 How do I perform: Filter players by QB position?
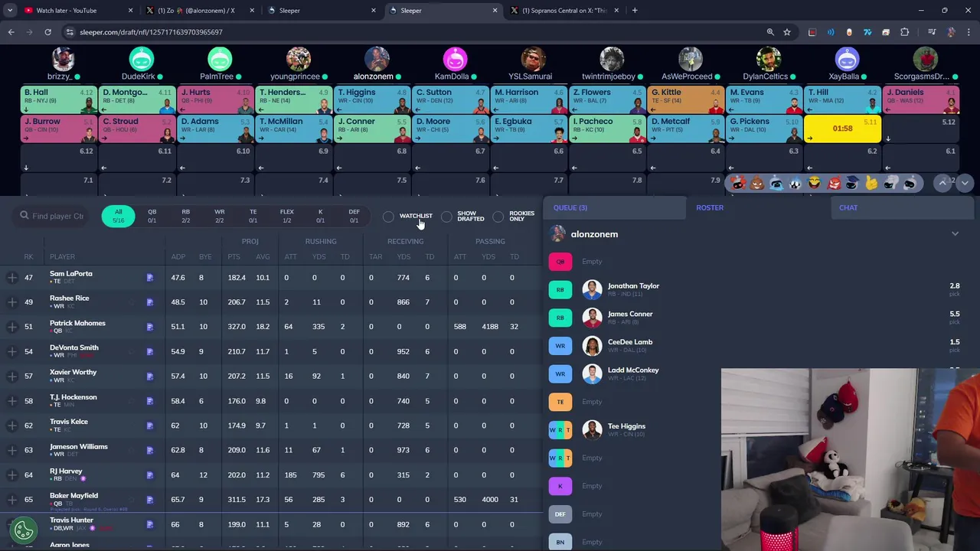pos(152,217)
